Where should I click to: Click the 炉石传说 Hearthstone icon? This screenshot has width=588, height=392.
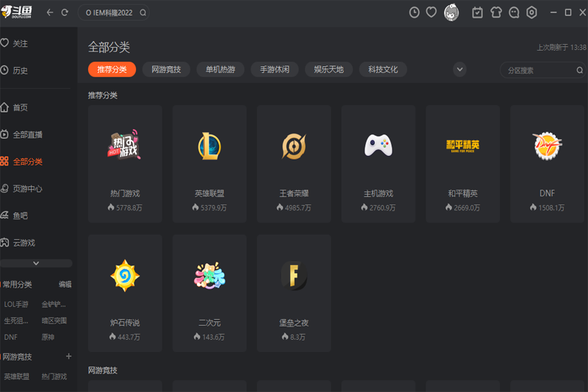click(125, 276)
